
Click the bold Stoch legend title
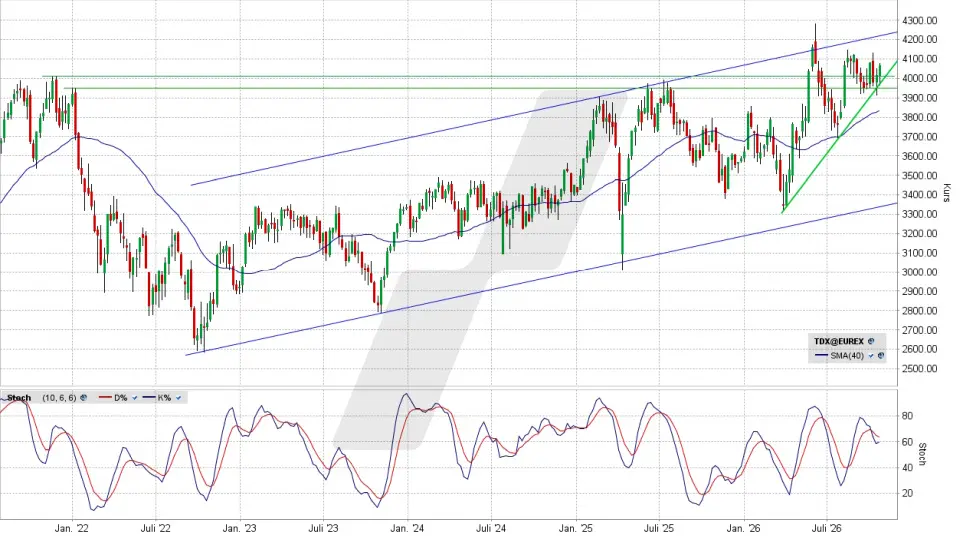tap(19, 398)
